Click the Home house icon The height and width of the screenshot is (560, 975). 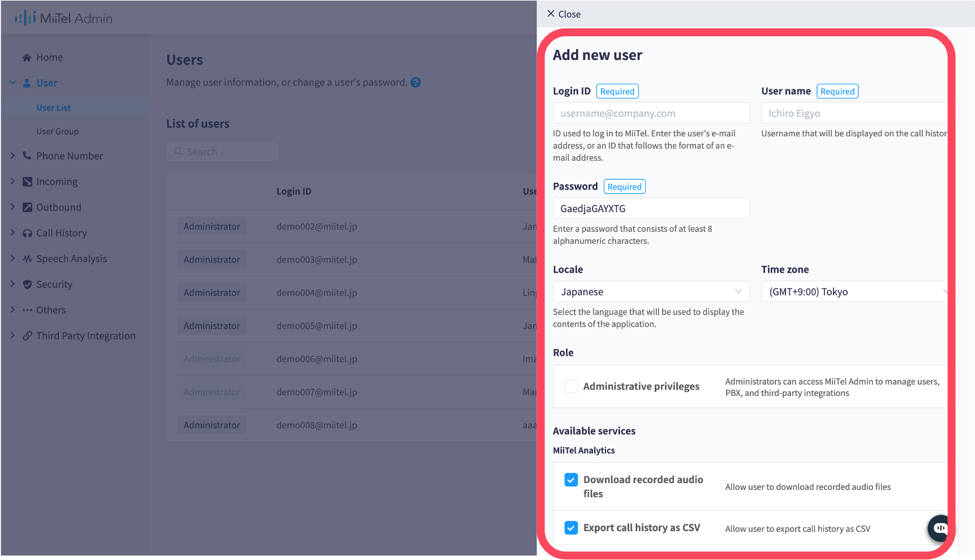[27, 58]
